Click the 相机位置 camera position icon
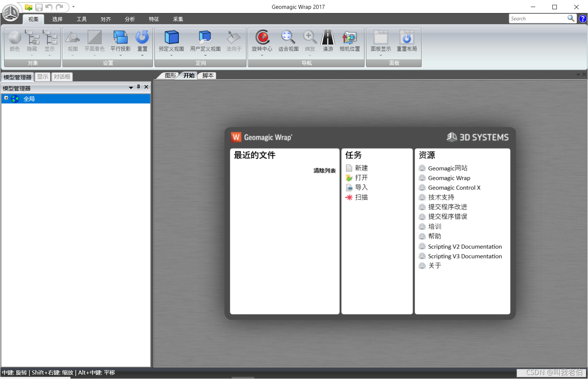The width and height of the screenshot is (588, 379). [x=350, y=37]
